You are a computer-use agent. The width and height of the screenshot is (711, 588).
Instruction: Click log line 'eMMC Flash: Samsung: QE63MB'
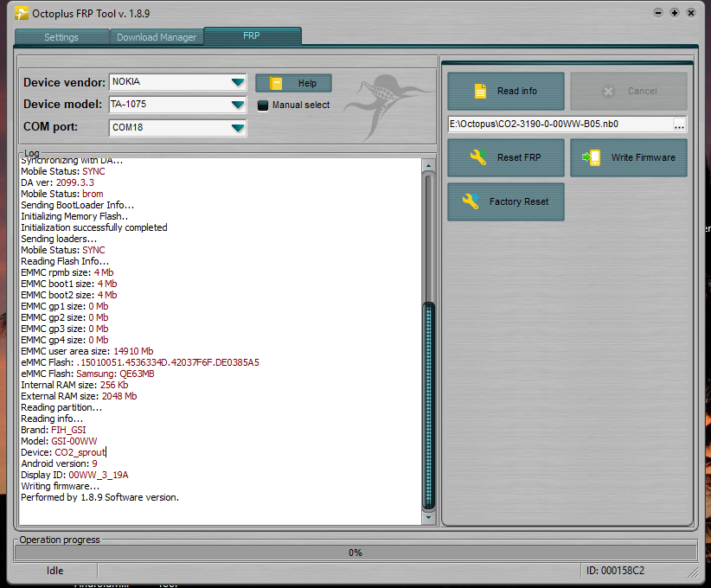pos(87,374)
